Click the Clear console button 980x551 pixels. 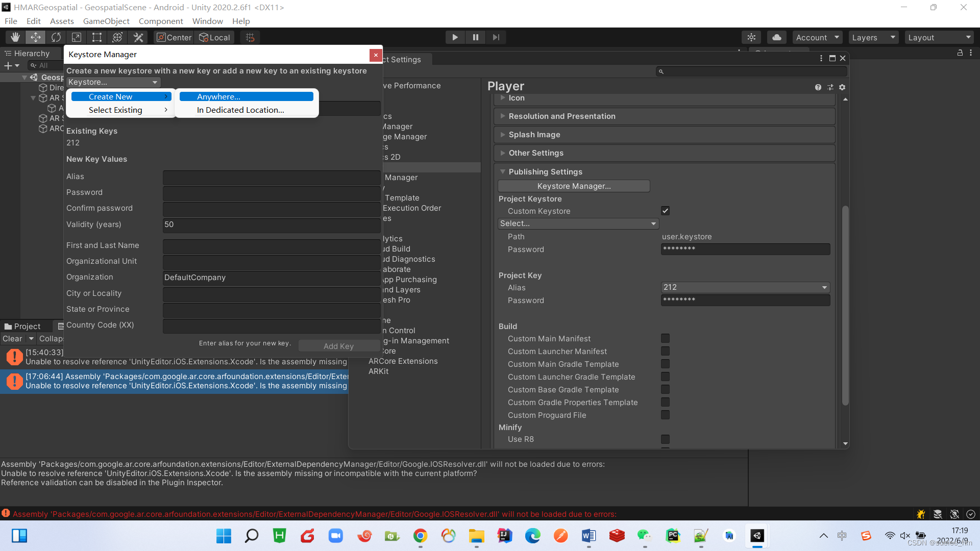pos(12,339)
